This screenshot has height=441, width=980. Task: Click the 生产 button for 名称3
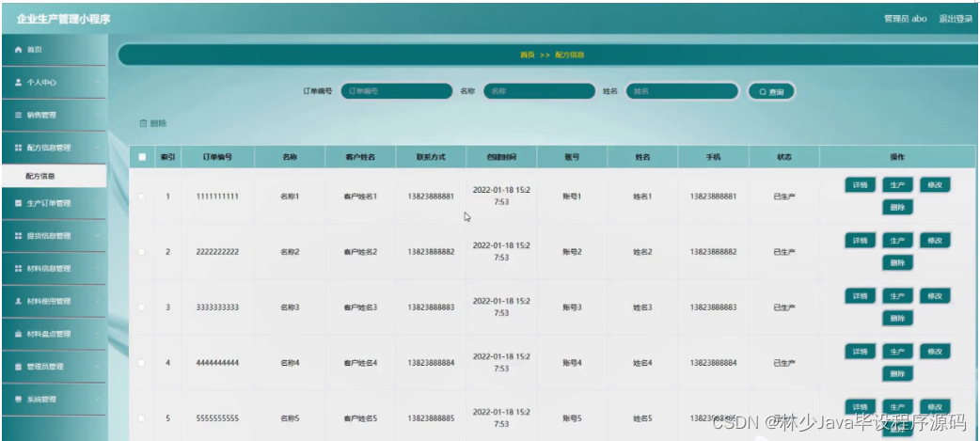pos(897,296)
